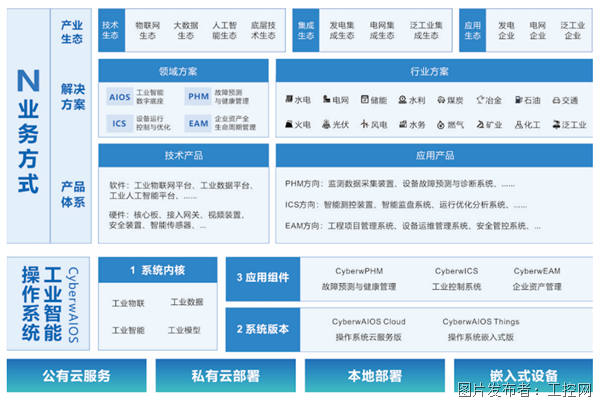This screenshot has width=600, height=404.
Task: Open the 应用生态 blue tab
Action: pos(473,30)
